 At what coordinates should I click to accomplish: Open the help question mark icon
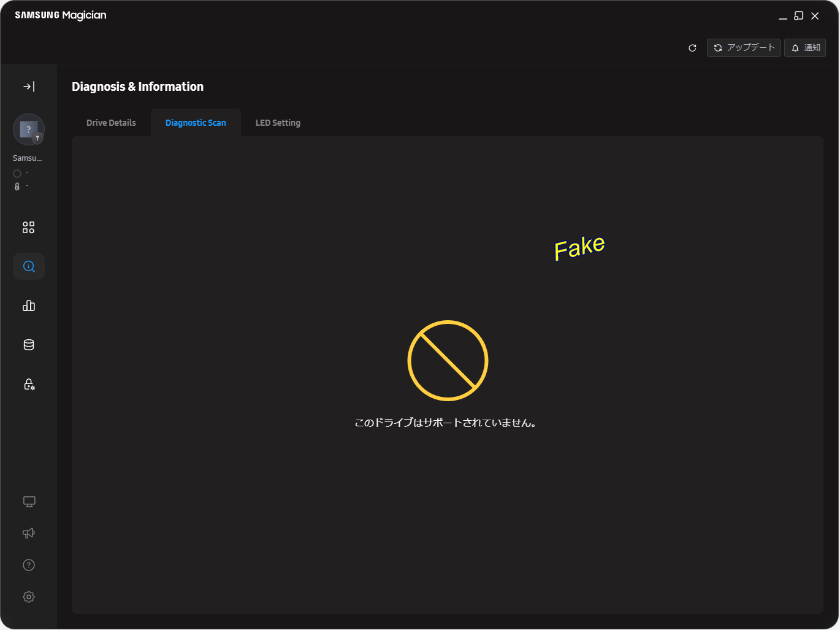tap(29, 565)
